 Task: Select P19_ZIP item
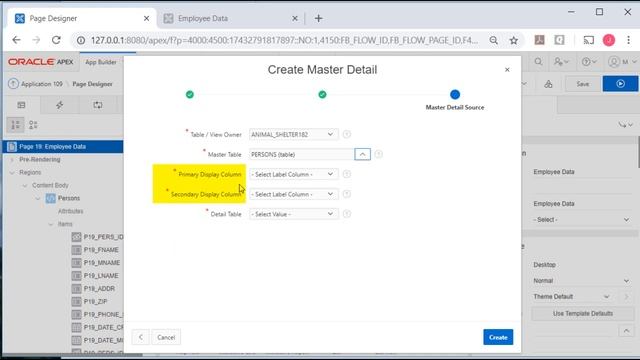point(96,302)
